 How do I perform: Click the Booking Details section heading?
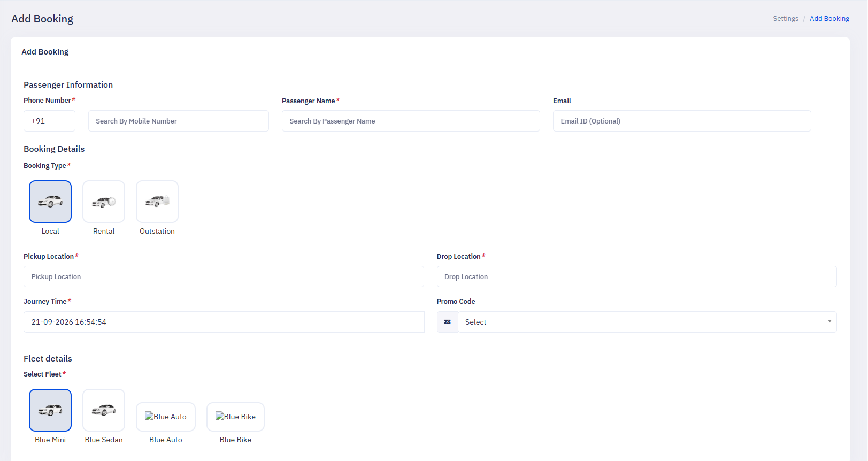pyautogui.click(x=54, y=149)
